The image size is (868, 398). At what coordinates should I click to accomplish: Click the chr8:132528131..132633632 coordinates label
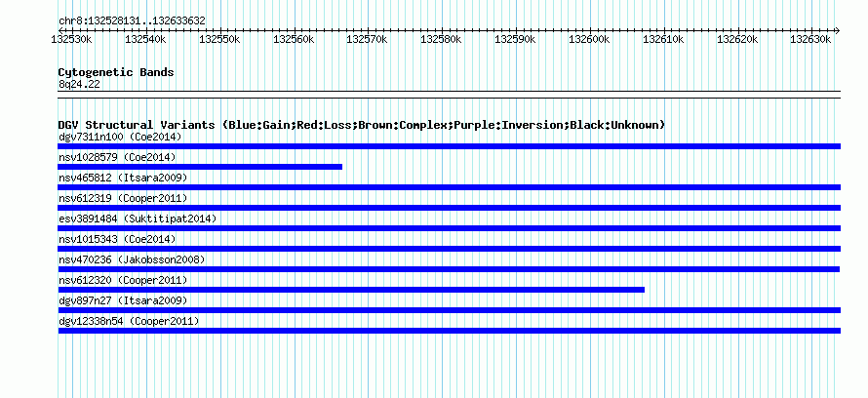[x=132, y=21]
